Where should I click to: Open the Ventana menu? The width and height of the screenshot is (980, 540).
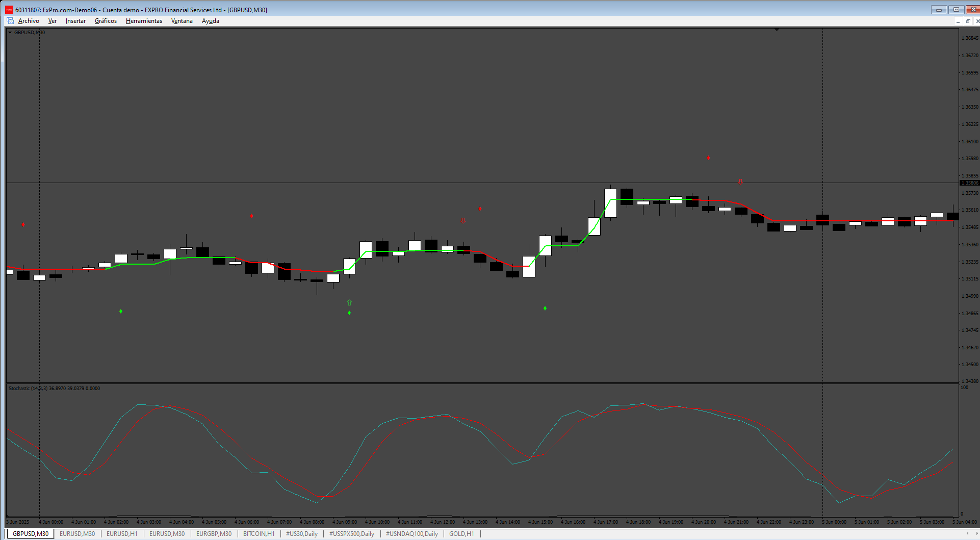pyautogui.click(x=182, y=21)
